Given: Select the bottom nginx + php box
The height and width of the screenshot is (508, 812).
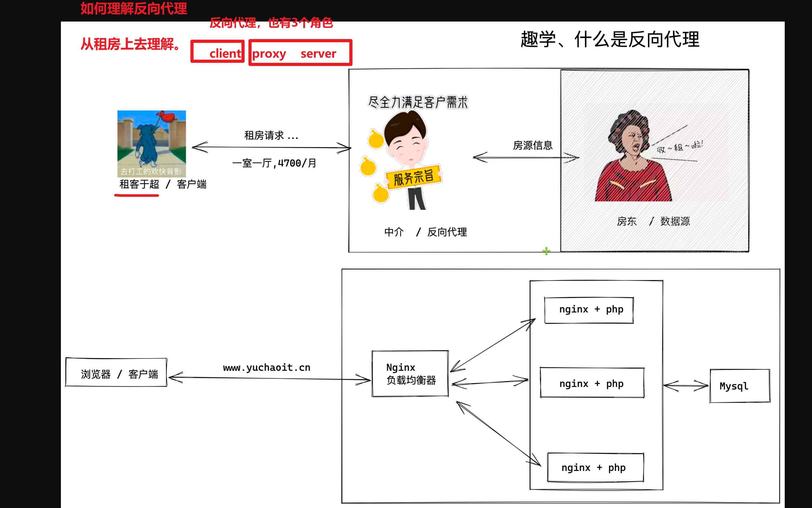Looking at the screenshot, I should tap(595, 467).
